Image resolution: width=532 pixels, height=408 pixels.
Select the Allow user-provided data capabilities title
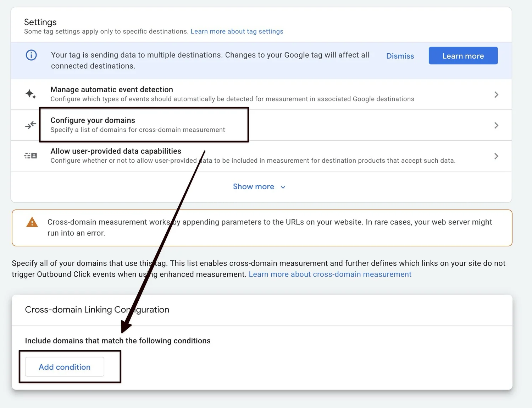click(x=116, y=151)
